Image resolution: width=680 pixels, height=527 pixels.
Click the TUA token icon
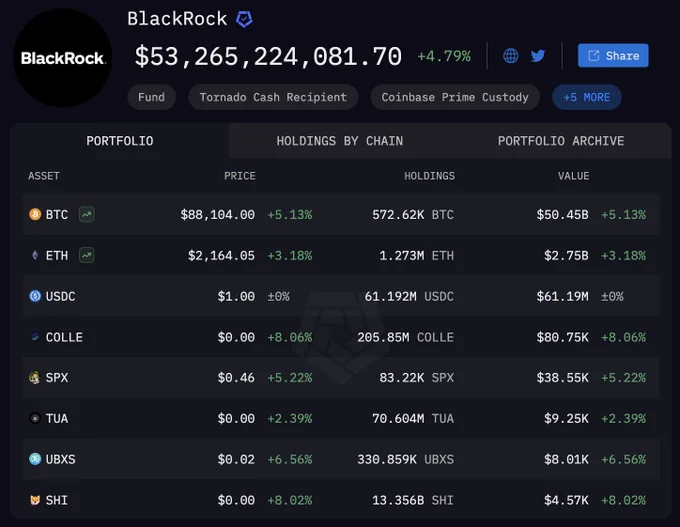(35, 418)
